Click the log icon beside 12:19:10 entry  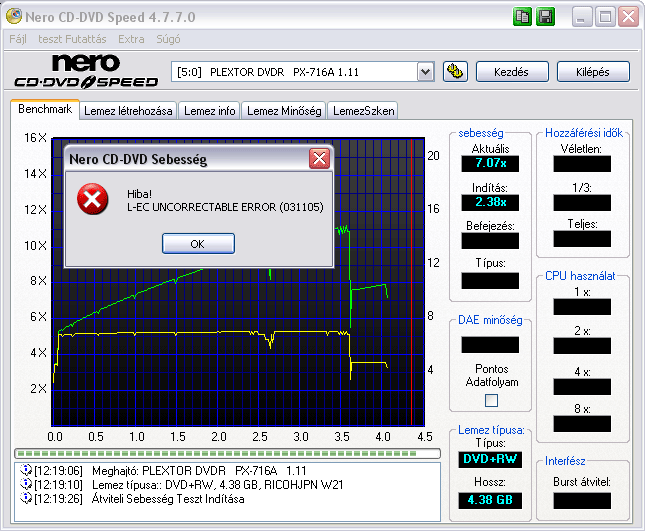click(26, 484)
